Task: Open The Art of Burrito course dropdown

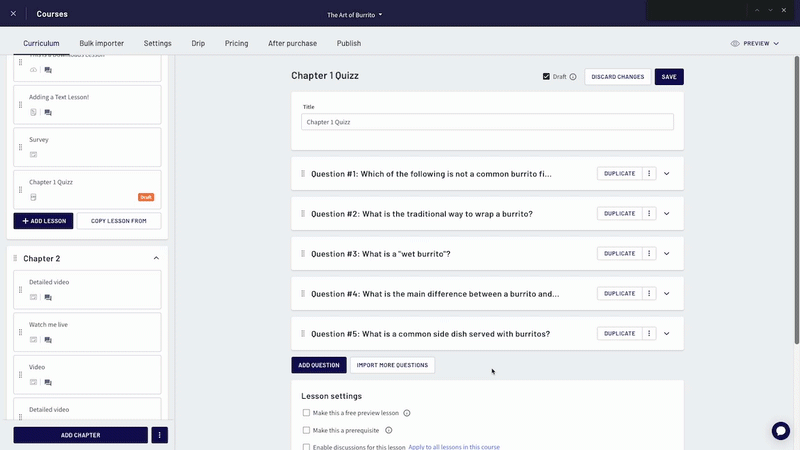Action: click(x=355, y=15)
